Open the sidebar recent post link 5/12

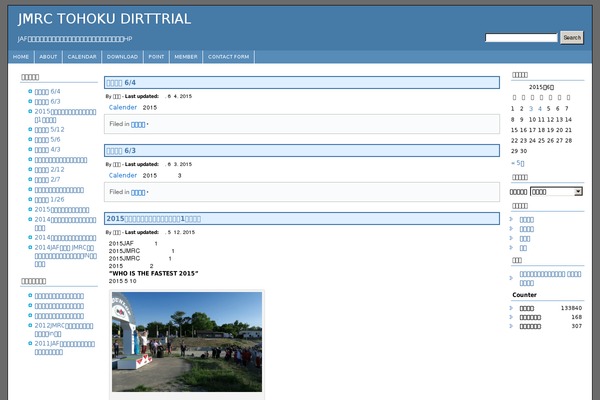pos(49,129)
